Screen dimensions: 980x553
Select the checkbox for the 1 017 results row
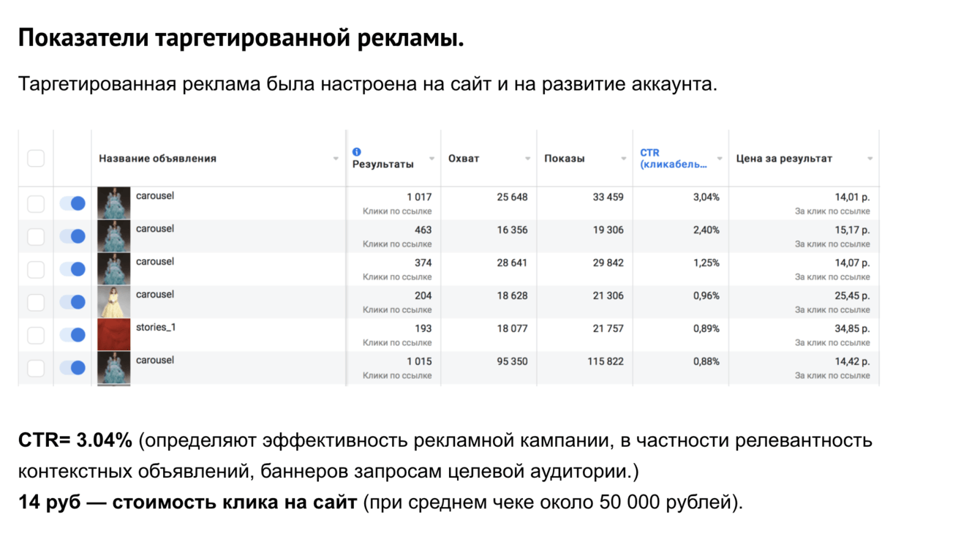[36, 204]
